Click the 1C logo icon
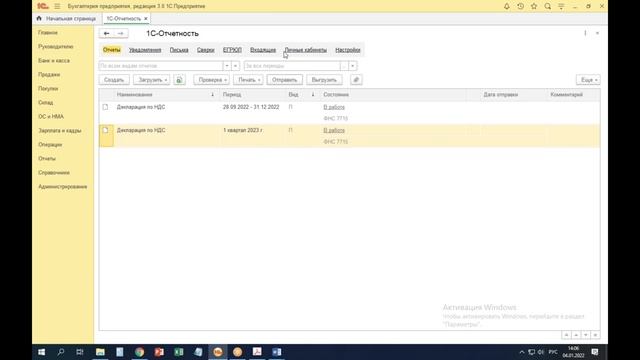The image size is (640, 360). [x=42, y=6]
